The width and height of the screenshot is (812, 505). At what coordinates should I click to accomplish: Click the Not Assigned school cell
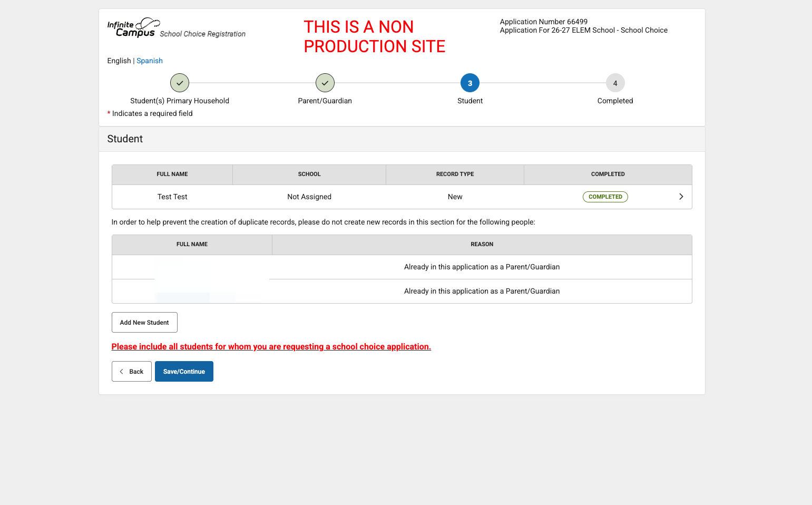tap(309, 197)
